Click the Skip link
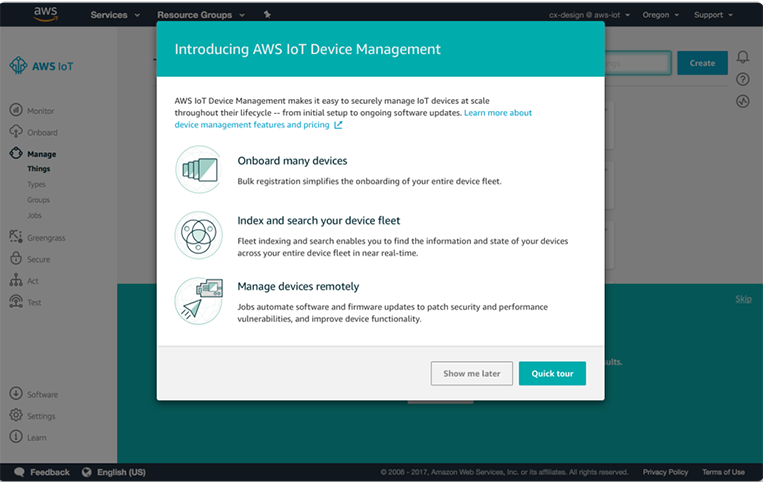 pyautogui.click(x=743, y=299)
